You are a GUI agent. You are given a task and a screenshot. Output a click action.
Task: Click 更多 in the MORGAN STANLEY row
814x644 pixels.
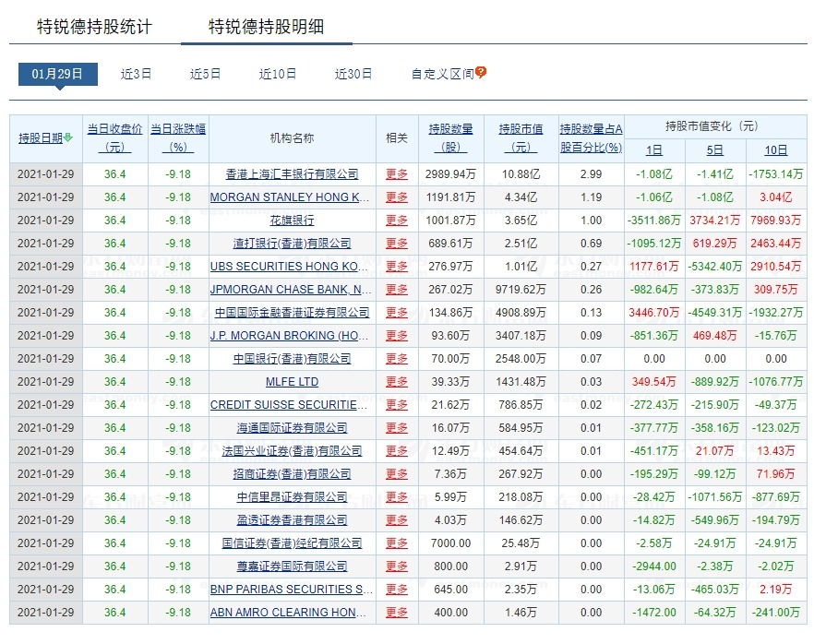pyautogui.click(x=397, y=197)
